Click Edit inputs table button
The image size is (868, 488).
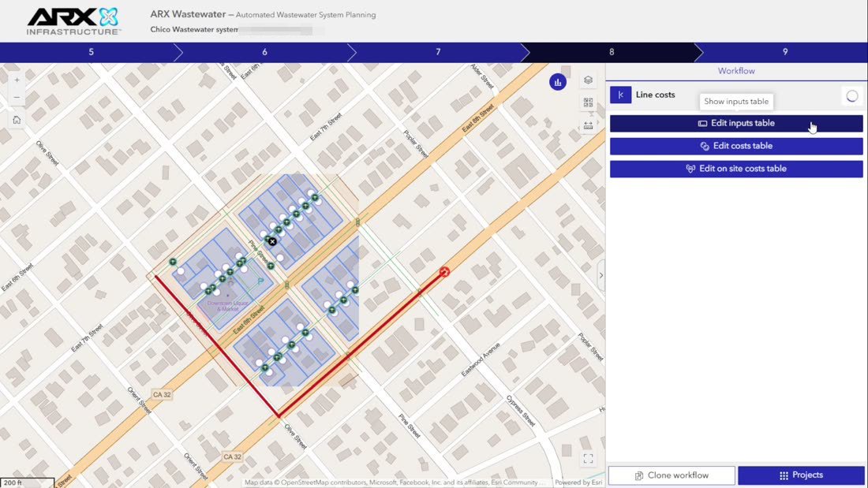[x=736, y=124]
